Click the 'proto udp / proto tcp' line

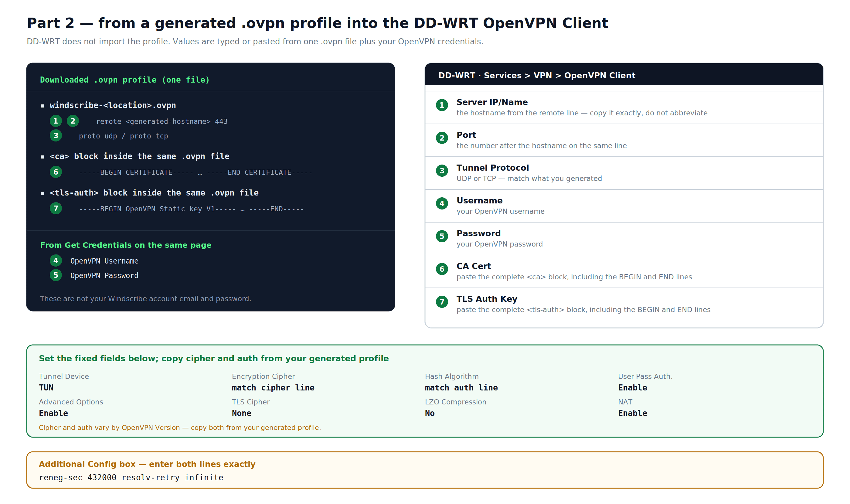pyautogui.click(x=124, y=136)
